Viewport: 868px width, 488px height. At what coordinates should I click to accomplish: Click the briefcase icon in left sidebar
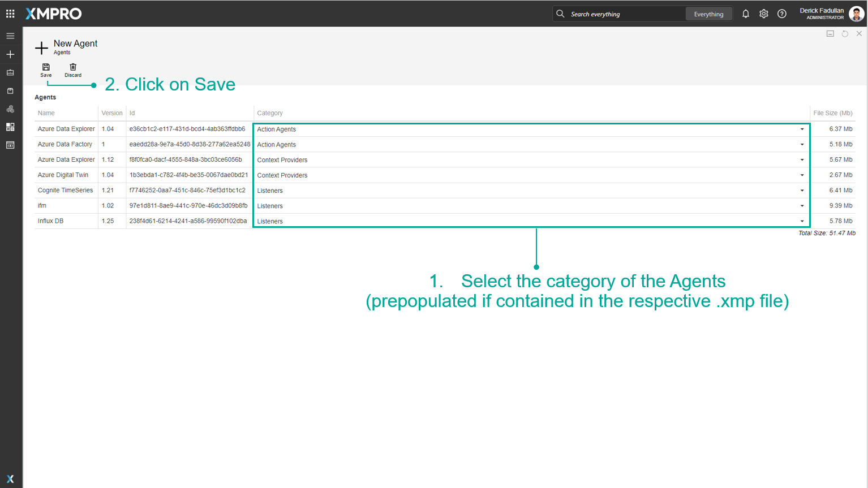pyautogui.click(x=10, y=72)
